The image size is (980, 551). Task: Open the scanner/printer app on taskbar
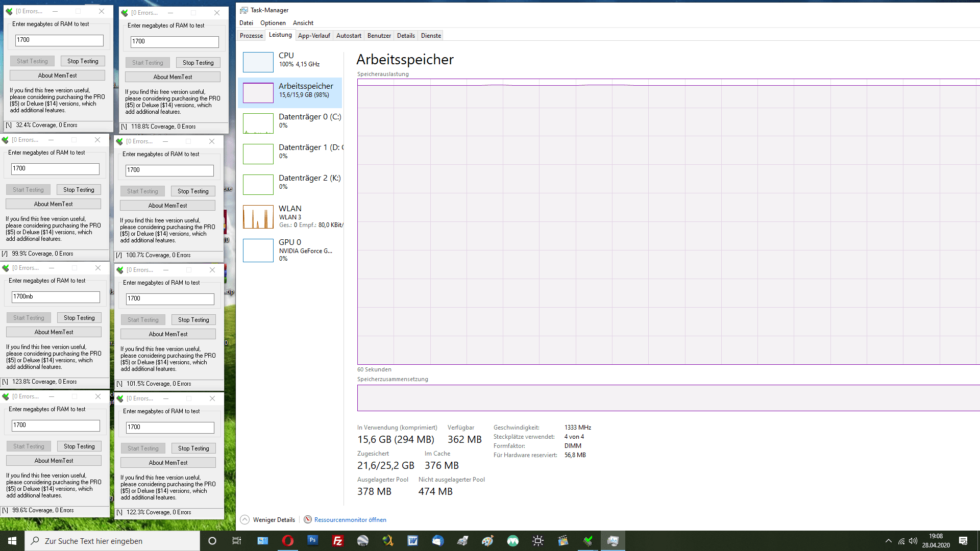463,541
